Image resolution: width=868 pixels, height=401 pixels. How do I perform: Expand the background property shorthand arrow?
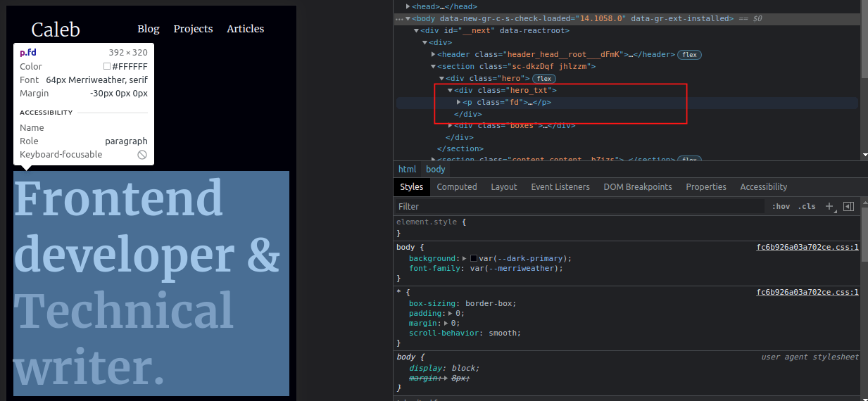[464, 259]
